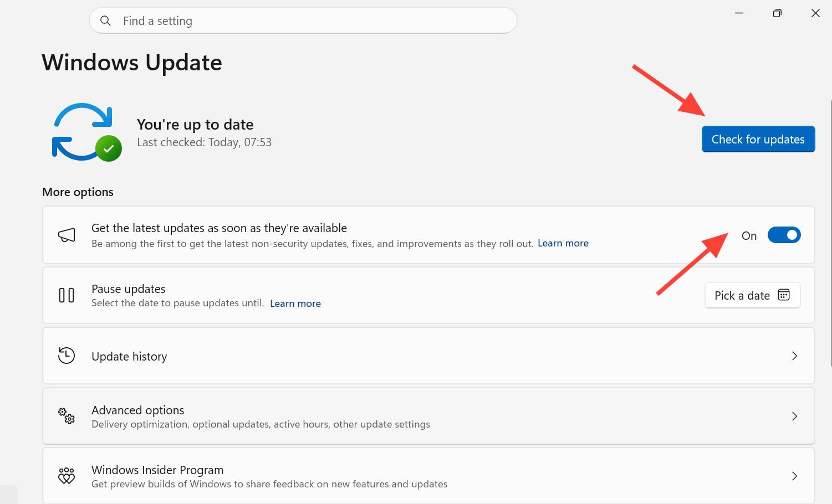The image size is (832, 504).
Task: Click the Windows Insider Program hearts icon
Action: point(67,476)
